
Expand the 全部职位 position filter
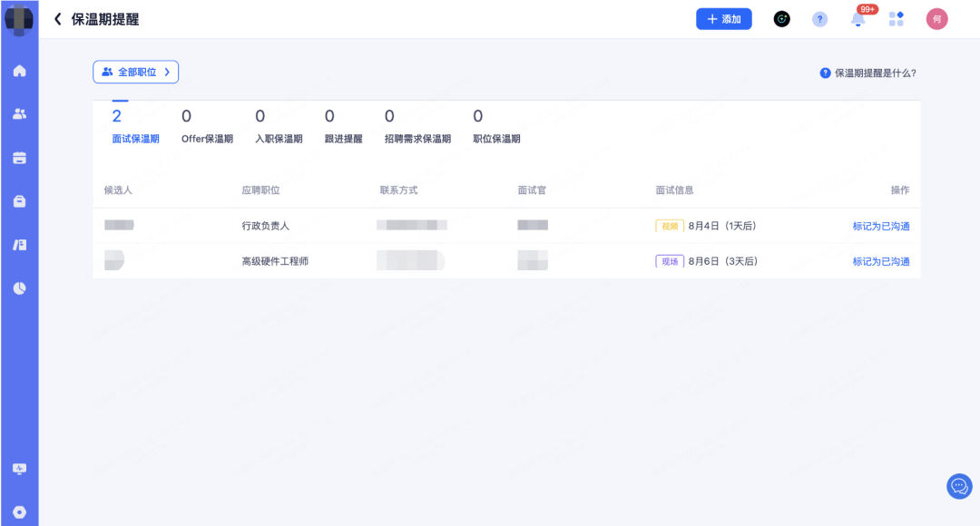tap(135, 72)
